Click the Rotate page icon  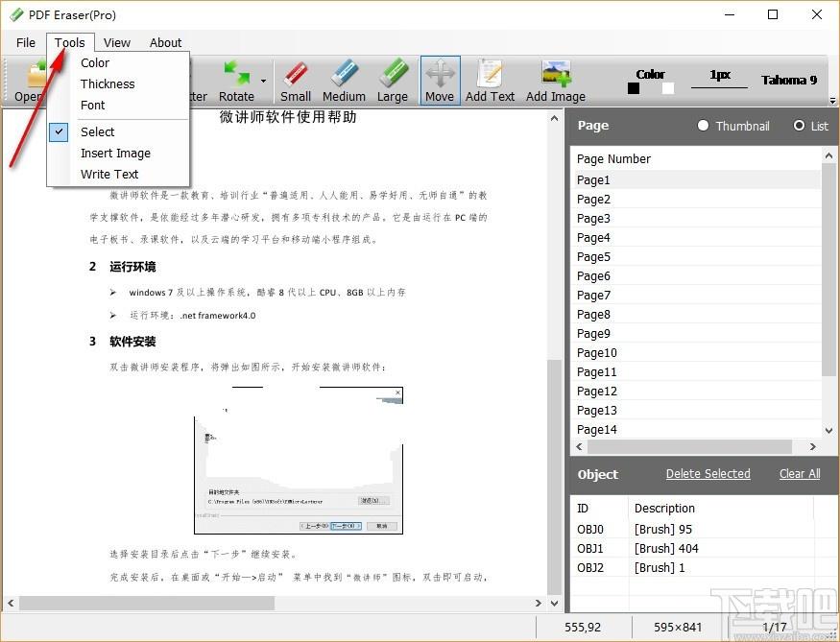pos(236,81)
